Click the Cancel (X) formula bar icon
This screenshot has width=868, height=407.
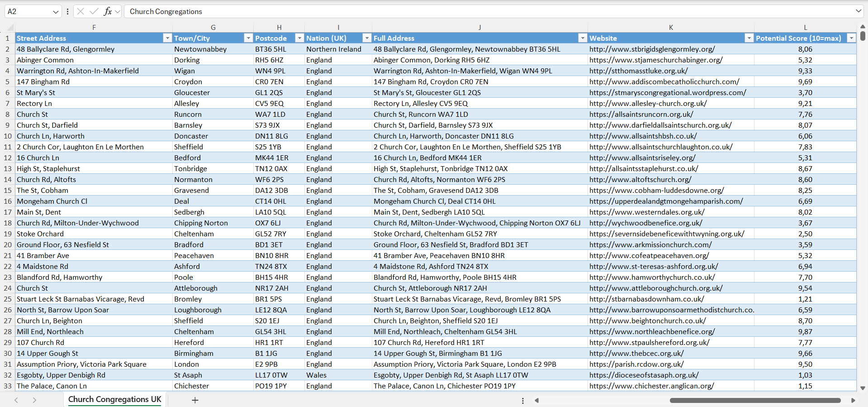81,11
